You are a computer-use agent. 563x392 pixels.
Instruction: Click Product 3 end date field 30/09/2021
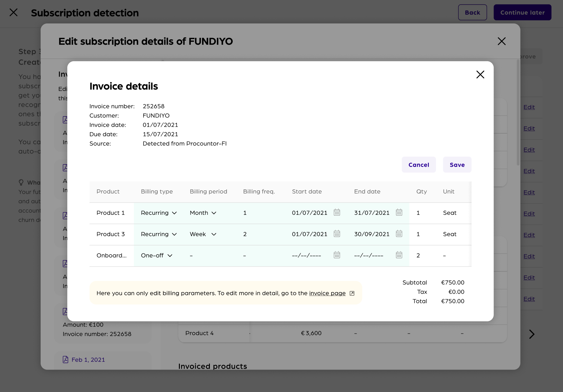372,234
